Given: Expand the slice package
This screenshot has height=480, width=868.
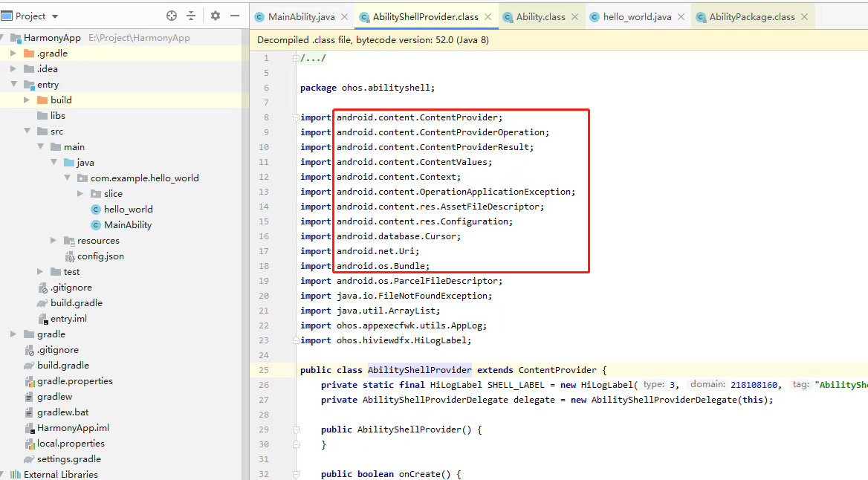Looking at the screenshot, I should coord(80,193).
